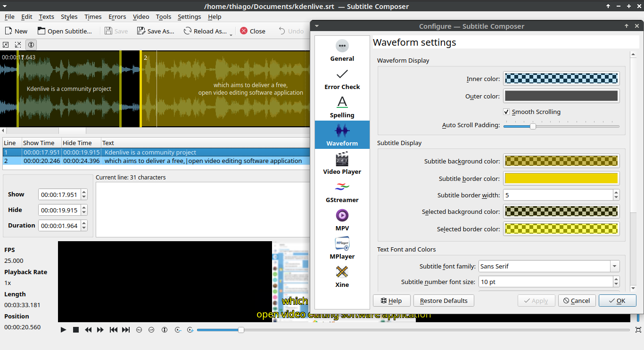Change the Subtitle border color swatch
The width and height of the screenshot is (644, 350).
point(561,179)
